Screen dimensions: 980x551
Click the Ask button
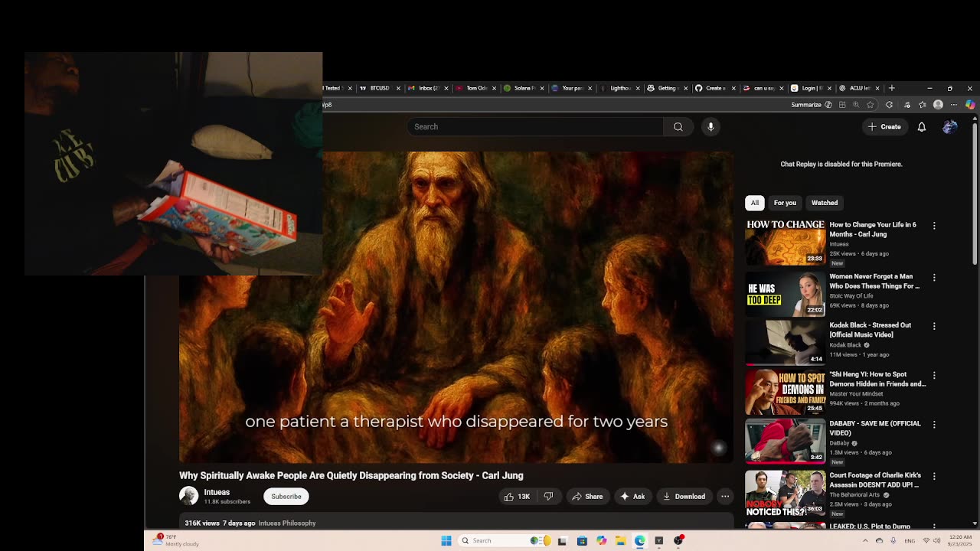coord(632,497)
